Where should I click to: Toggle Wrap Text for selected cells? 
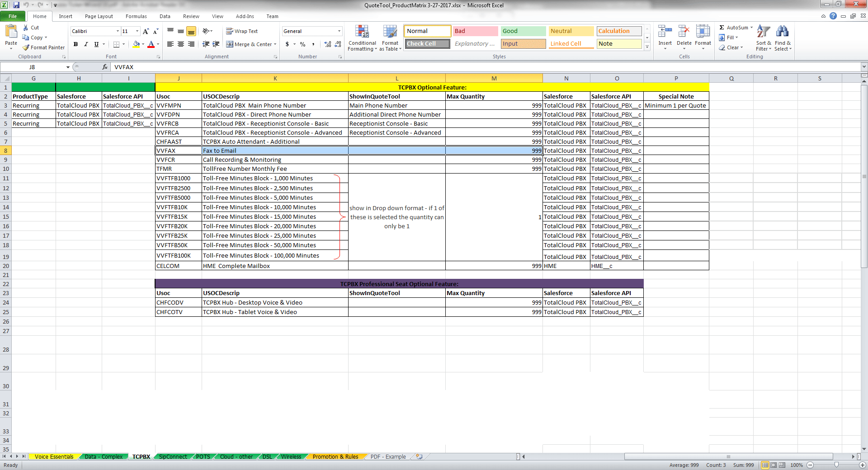[242, 31]
